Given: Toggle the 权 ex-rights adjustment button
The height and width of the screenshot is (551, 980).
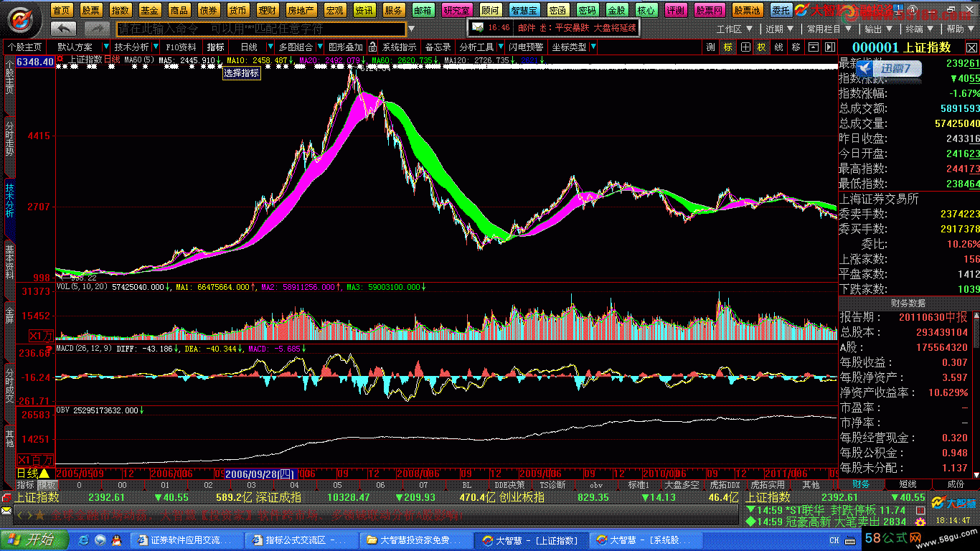Looking at the screenshot, I should [762, 47].
